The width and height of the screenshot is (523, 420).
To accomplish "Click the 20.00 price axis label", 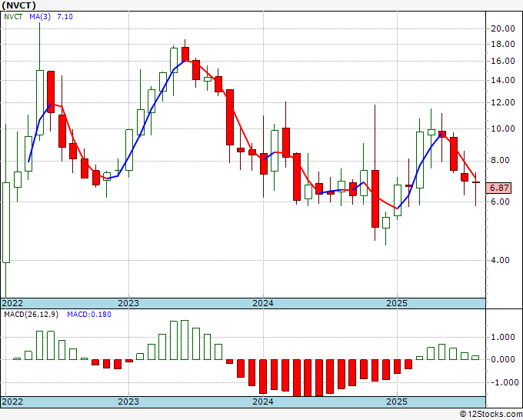I will click(503, 28).
